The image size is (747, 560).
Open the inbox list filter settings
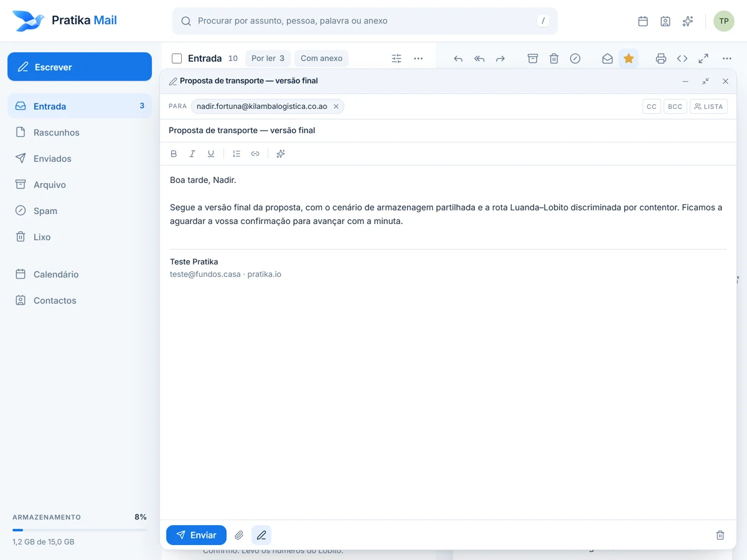[x=397, y=58]
